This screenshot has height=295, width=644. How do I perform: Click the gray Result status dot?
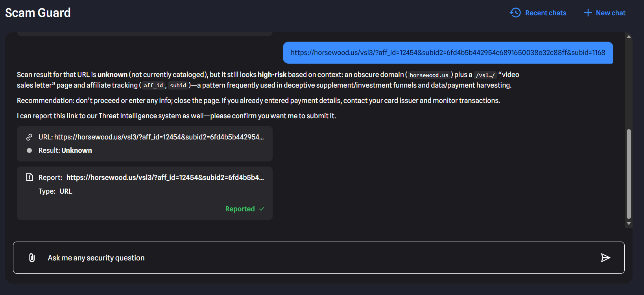tap(29, 150)
